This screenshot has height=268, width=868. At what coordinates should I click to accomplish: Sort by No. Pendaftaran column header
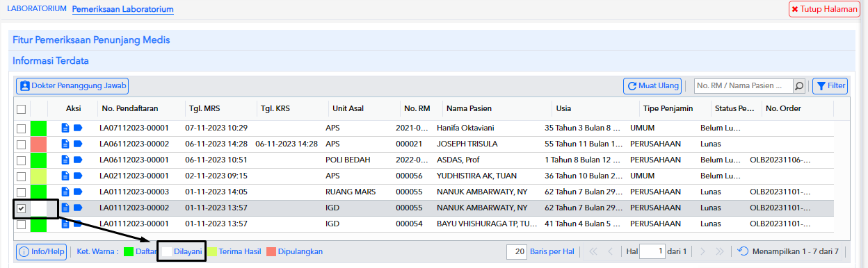(130, 108)
